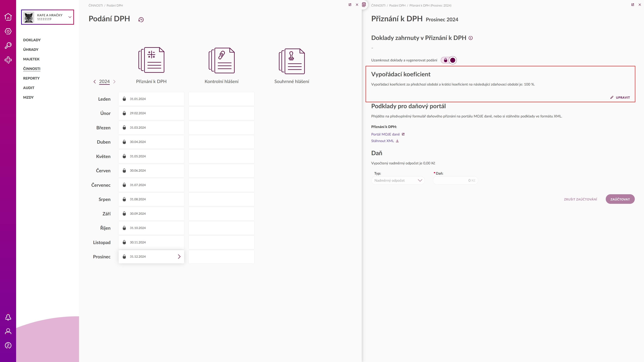The width and height of the screenshot is (644, 362).
Task: Close the Podání DPH panel
Action: point(357,5)
